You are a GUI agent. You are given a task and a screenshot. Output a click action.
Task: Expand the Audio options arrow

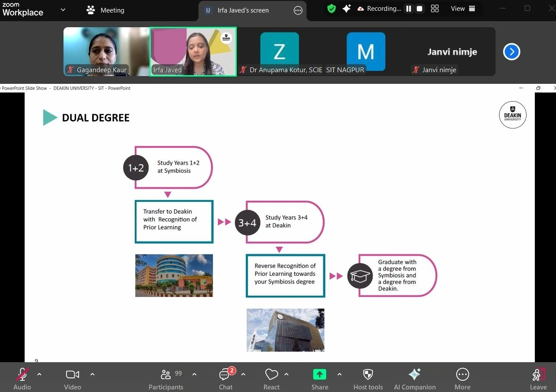tap(39, 374)
